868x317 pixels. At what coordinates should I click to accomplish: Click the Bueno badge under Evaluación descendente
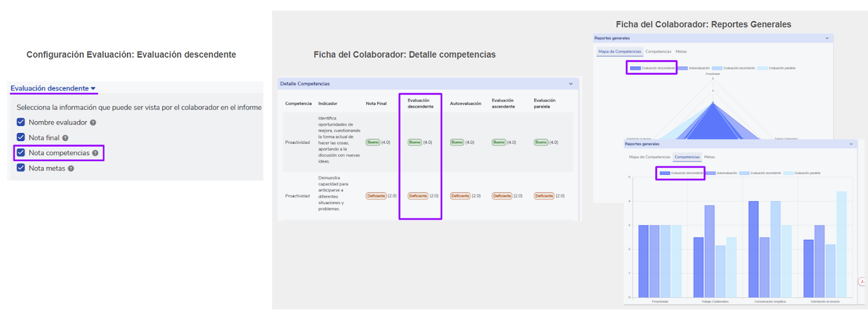[x=415, y=142]
